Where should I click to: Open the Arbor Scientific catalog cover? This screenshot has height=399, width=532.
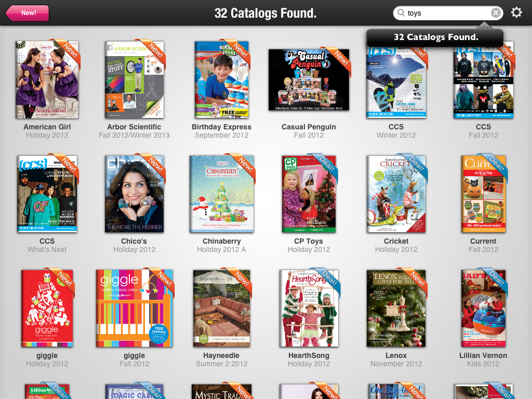134,79
